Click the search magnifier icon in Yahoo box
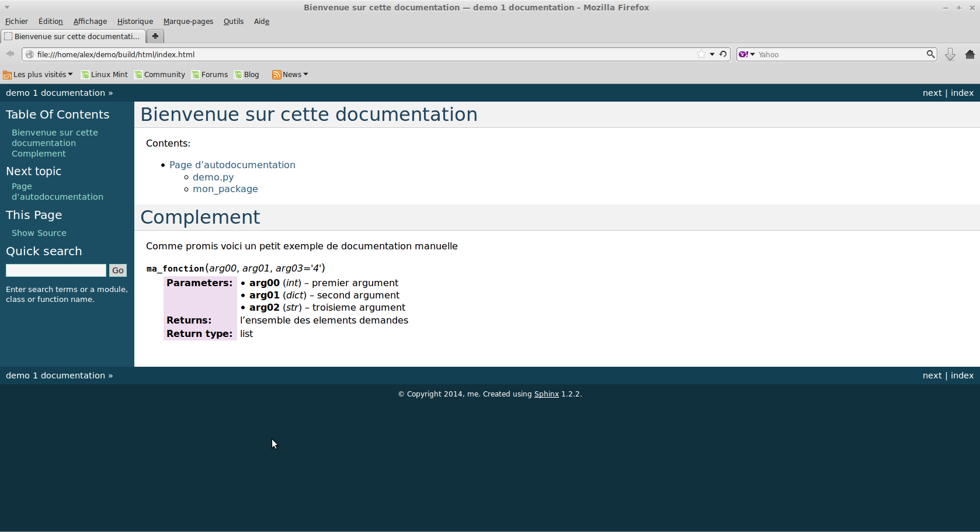Screen dimensions: 980x532 [930, 54]
